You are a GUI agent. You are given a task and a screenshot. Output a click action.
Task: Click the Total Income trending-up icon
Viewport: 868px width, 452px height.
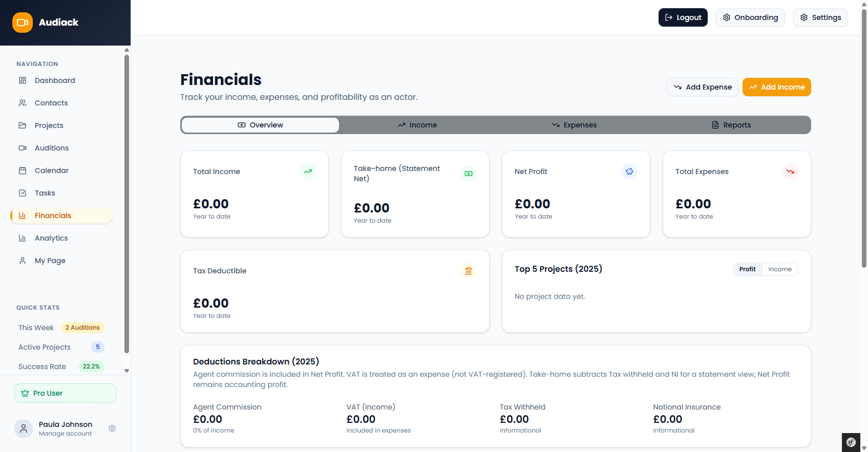(x=308, y=171)
